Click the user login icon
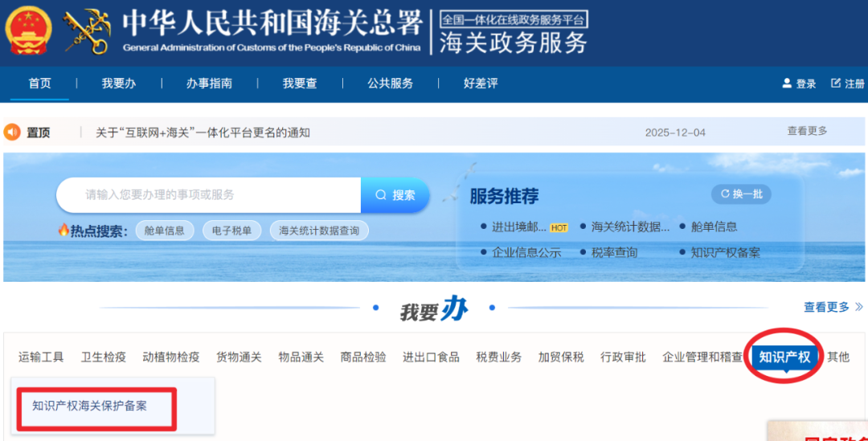868x441 pixels. 787,84
